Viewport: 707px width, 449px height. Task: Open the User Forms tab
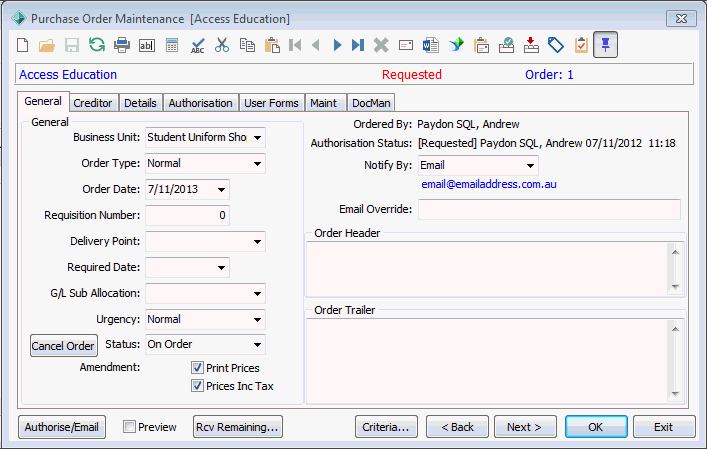[x=271, y=103]
